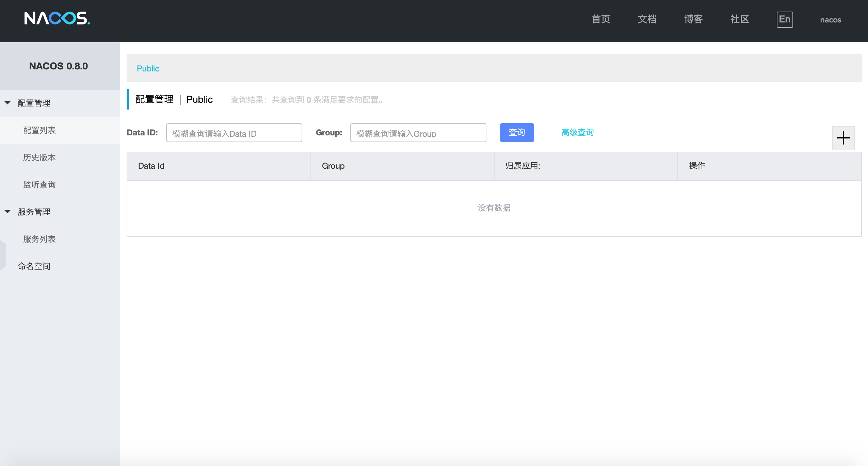Open 服务列表 from the sidebar
Screen dimensions: 868x466
tap(39, 239)
